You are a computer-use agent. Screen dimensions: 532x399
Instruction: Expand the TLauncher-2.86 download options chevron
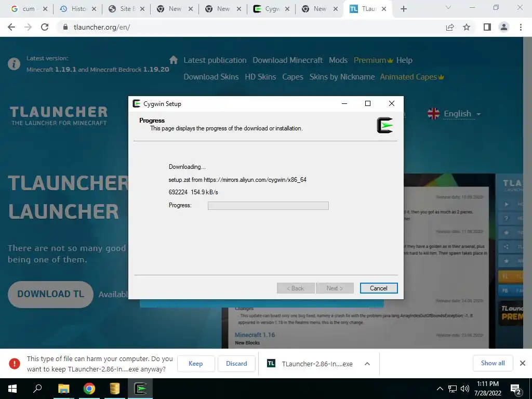[367, 364]
